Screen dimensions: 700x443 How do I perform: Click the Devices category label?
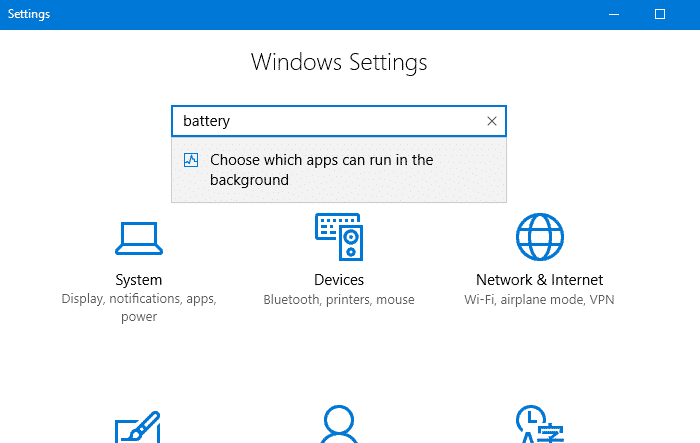(x=339, y=280)
